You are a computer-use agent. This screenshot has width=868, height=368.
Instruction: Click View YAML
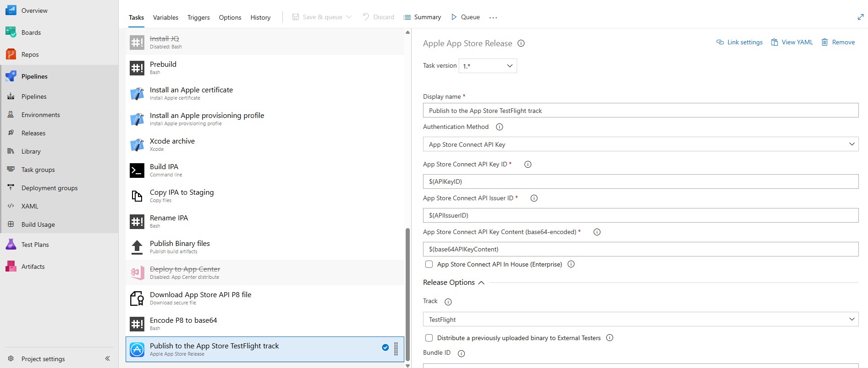792,42
